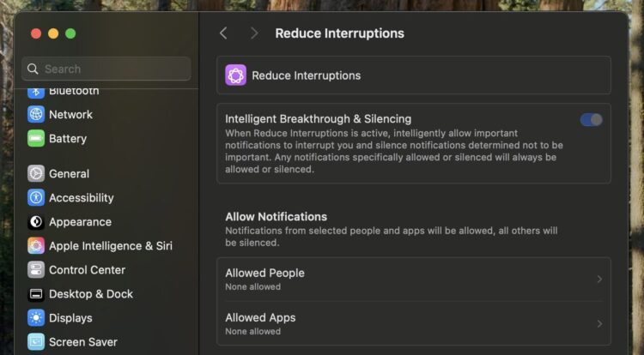644x355 pixels.
Task: Click the Screen Saver icon
Action: [x=36, y=342]
